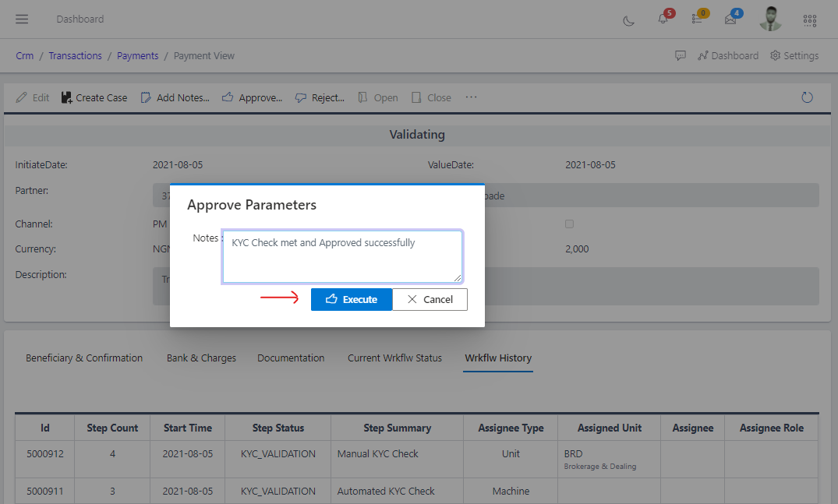This screenshot has height=504, width=838.
Task: Navigate to Payments via the breadcrumb
Action: pyautogui.click(x=137, y=55)
